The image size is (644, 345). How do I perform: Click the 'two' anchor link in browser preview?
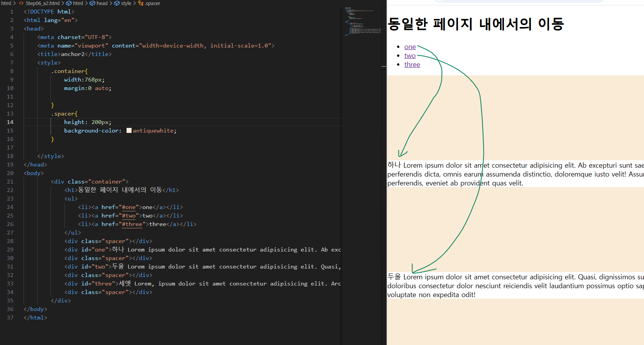pyautogui.click(x=410, y=56)
